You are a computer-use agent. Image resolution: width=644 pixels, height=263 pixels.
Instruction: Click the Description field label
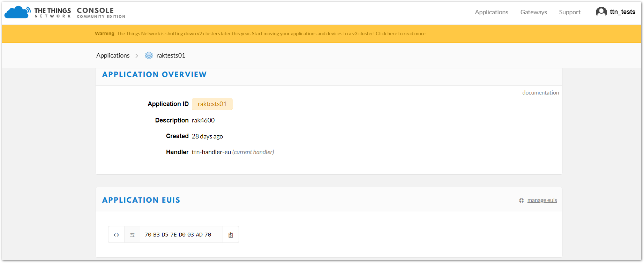pyautogui.click(x=172, y=120)
